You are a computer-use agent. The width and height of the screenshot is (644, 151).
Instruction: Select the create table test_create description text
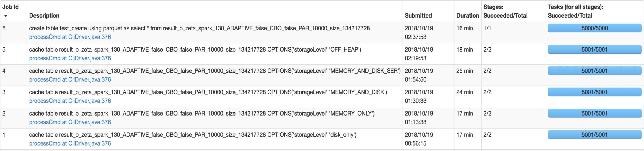(199, 28)
